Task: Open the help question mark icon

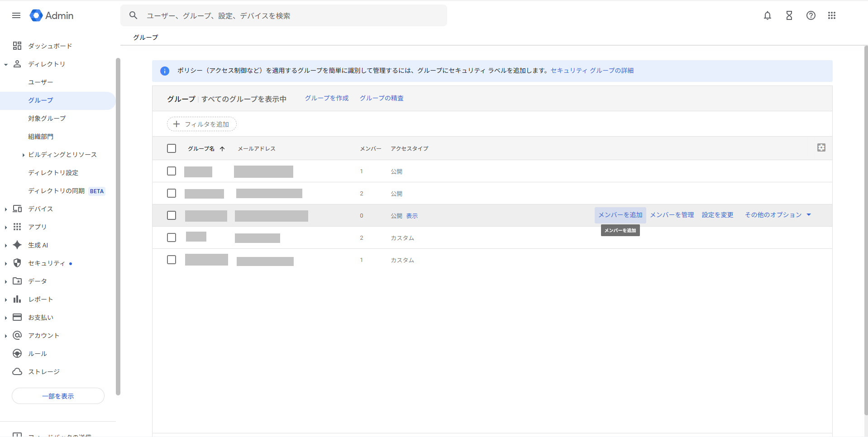Action: [811, 15]
